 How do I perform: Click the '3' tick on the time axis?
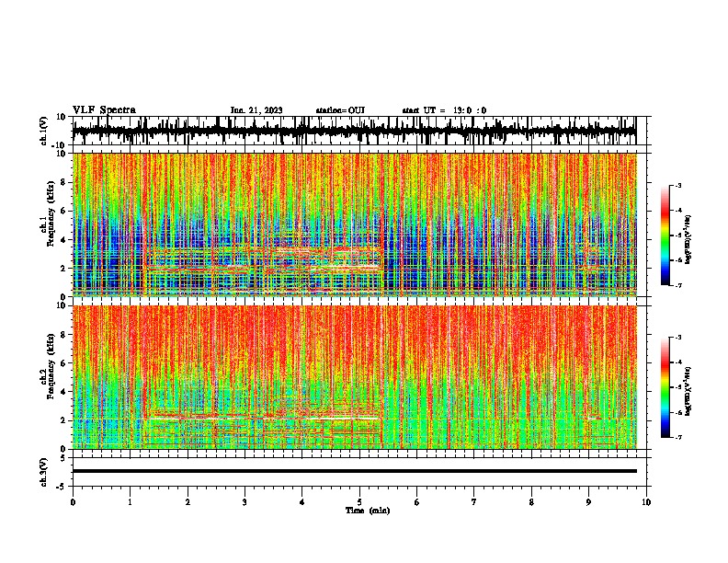(x=245, y=502)
